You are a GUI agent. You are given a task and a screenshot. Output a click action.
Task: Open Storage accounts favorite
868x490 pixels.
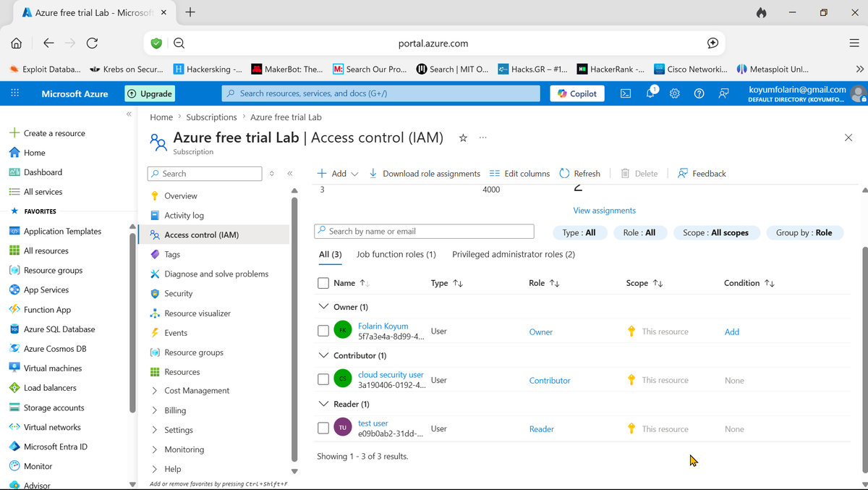[x=47, y=408]
